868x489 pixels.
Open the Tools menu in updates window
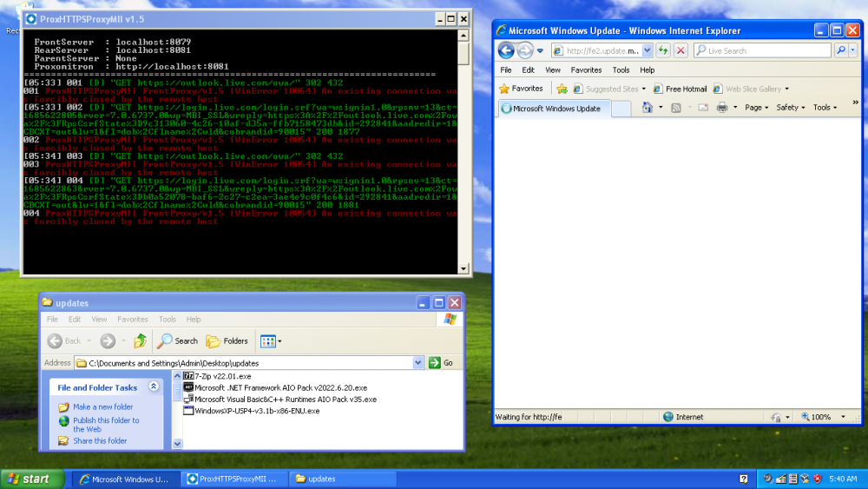point(168,320)
